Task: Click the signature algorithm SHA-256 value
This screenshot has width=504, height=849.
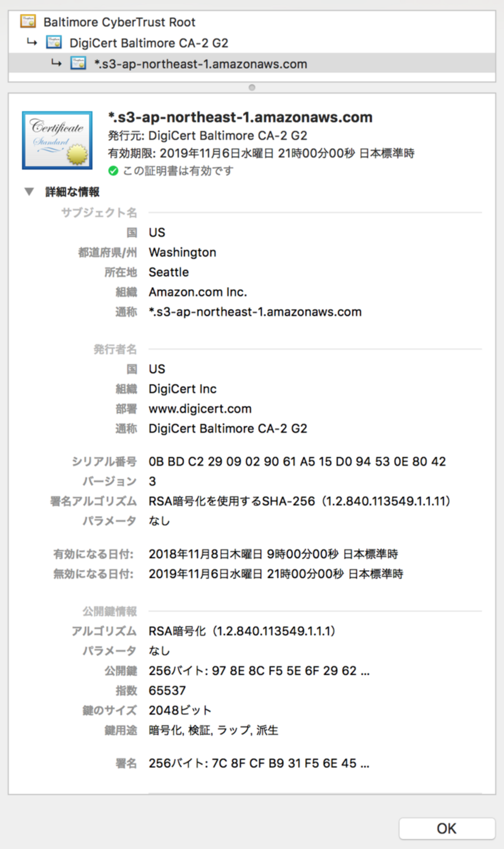Action: 300,501
